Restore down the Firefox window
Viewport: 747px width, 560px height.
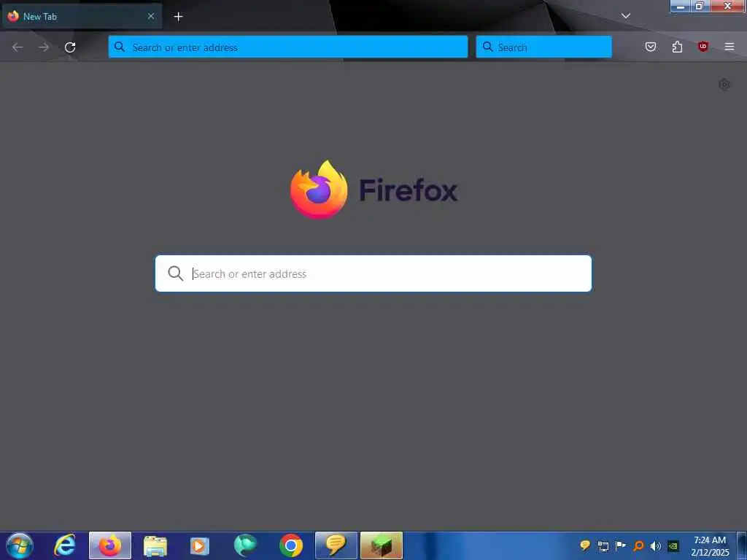coord(700,6)
